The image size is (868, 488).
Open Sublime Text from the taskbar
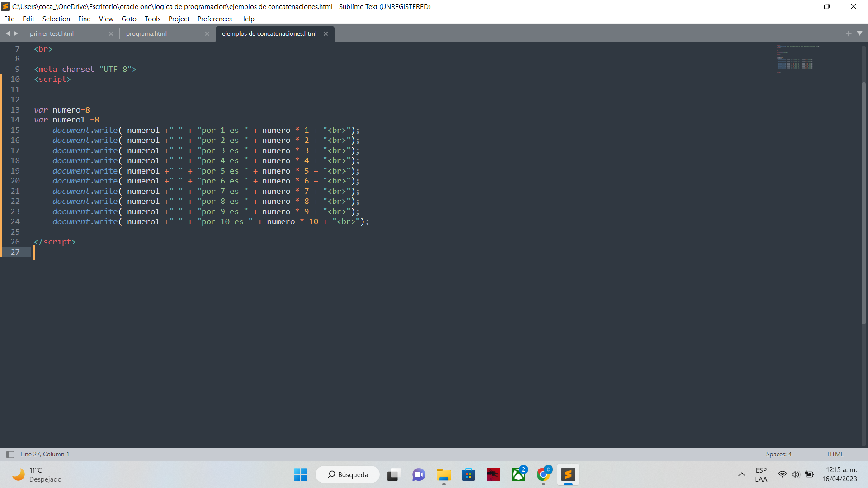pyautogui.click(x=568, y=474)
